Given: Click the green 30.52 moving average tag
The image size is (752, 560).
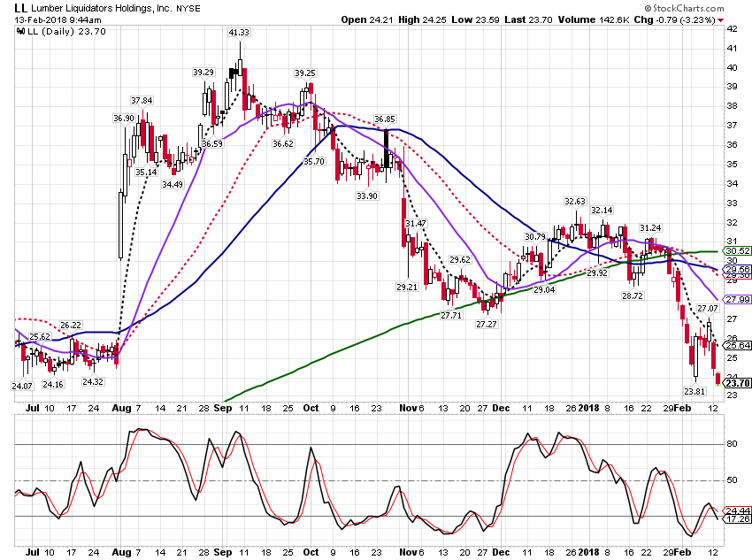Looking at the screenshot, I should pyautogui.click(x=737, y=250).
